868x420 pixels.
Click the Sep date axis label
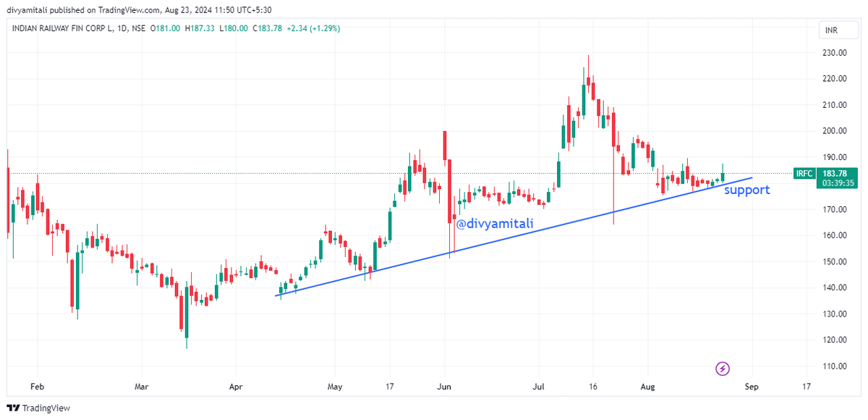[752, 387]
